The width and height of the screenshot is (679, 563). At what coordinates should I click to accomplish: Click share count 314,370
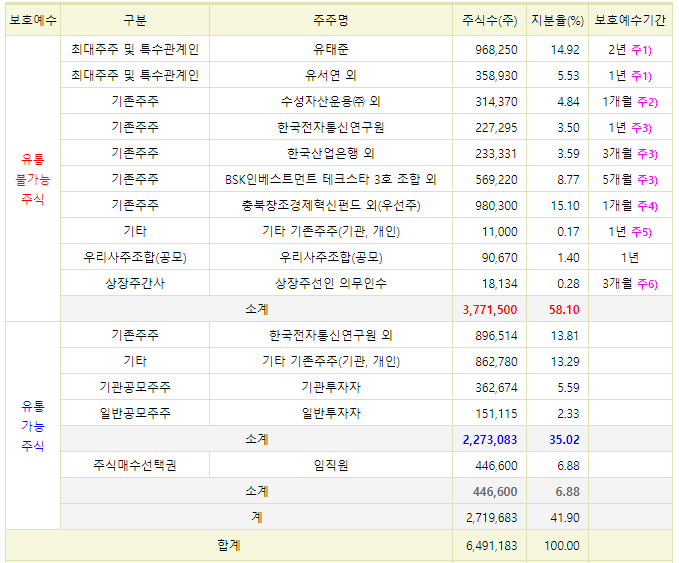[x=496, y=102]
